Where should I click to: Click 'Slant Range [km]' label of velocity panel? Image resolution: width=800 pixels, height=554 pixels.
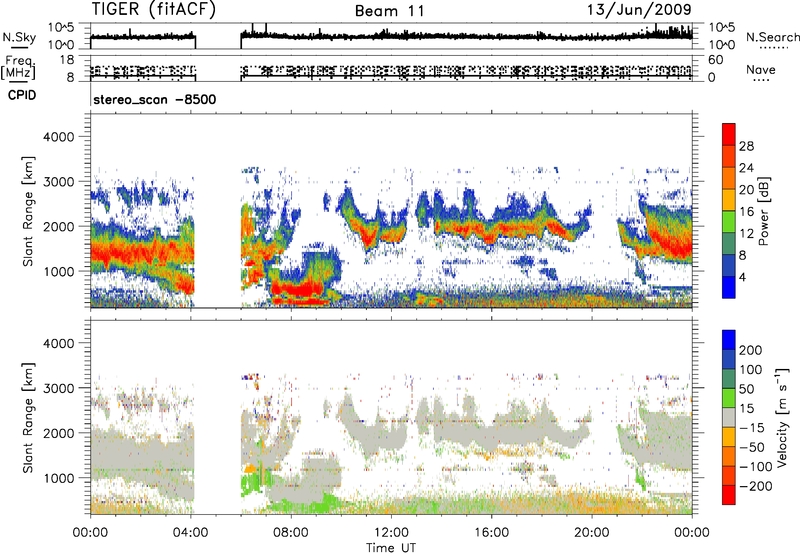point(29,417)
